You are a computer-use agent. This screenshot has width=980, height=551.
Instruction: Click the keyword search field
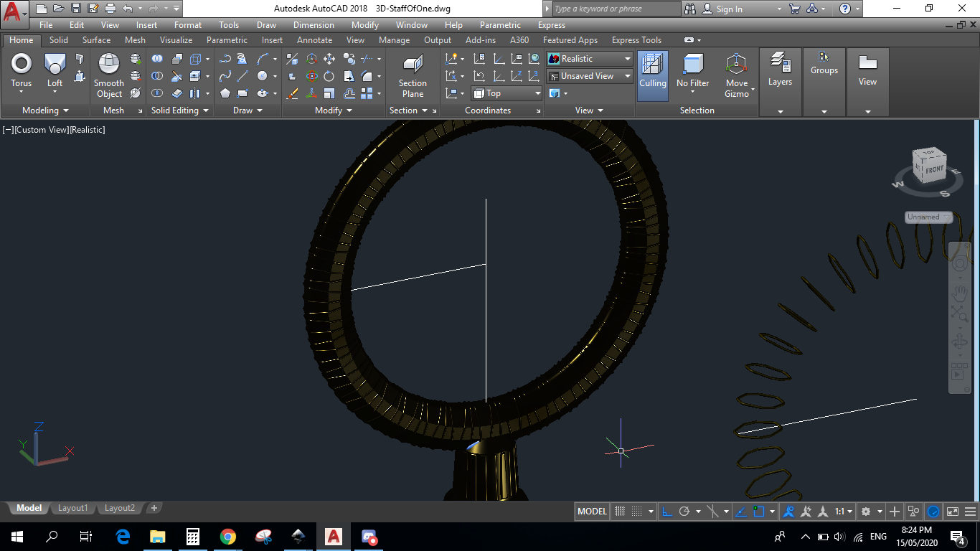[616, 9]
